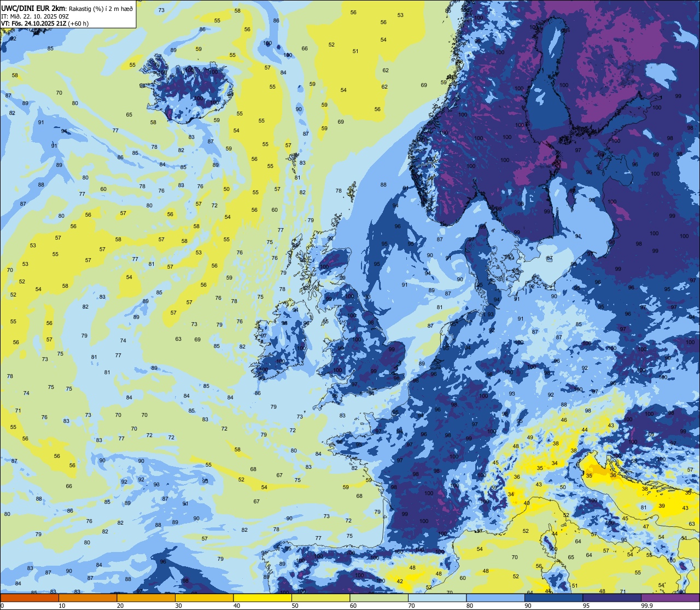700x610 pixels.
Task: Choose the dark blue 90–95 legend band
Action: (553, 598)
